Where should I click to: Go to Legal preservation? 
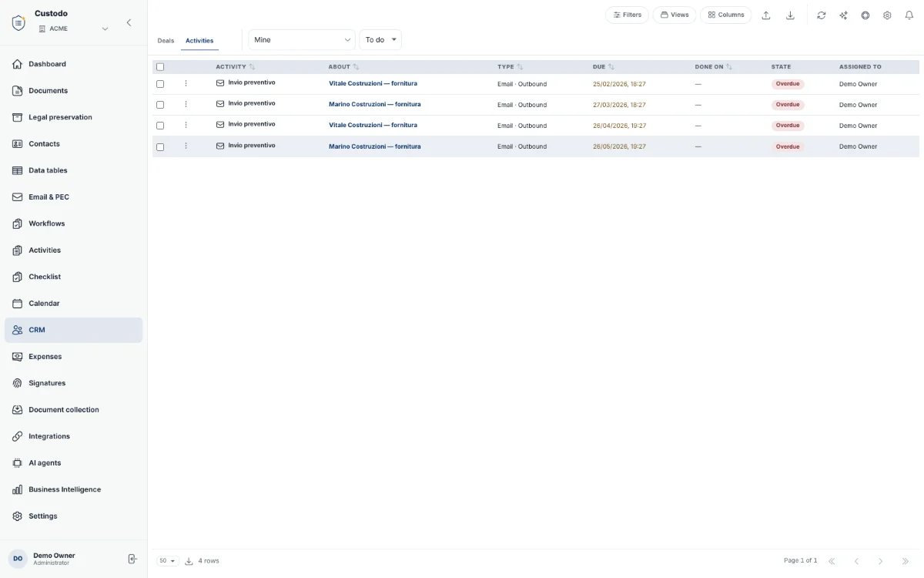click(73, 117)
